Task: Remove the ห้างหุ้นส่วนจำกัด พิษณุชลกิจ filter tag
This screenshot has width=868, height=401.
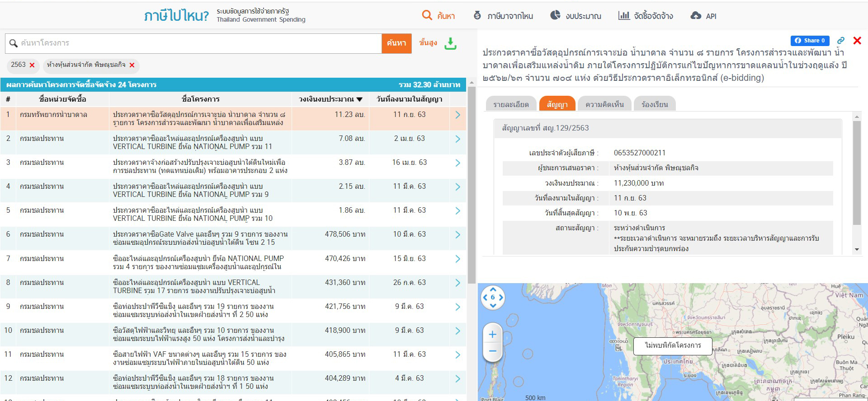Action: 132,65
